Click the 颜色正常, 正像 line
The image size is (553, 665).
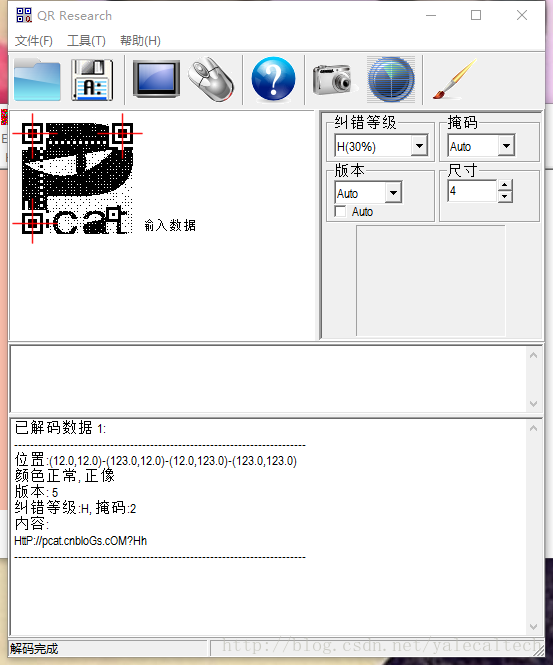[x=65, y=476]
